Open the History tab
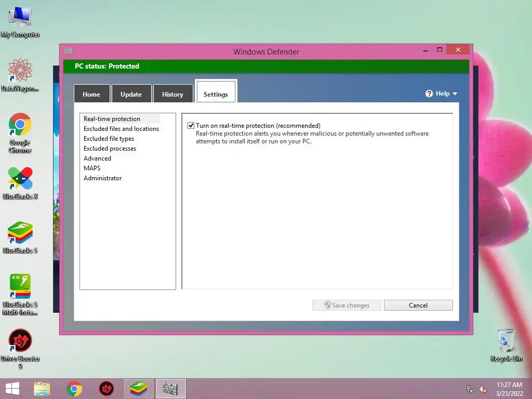The width and height of the screenshot is (532, 399). point(172,94)
